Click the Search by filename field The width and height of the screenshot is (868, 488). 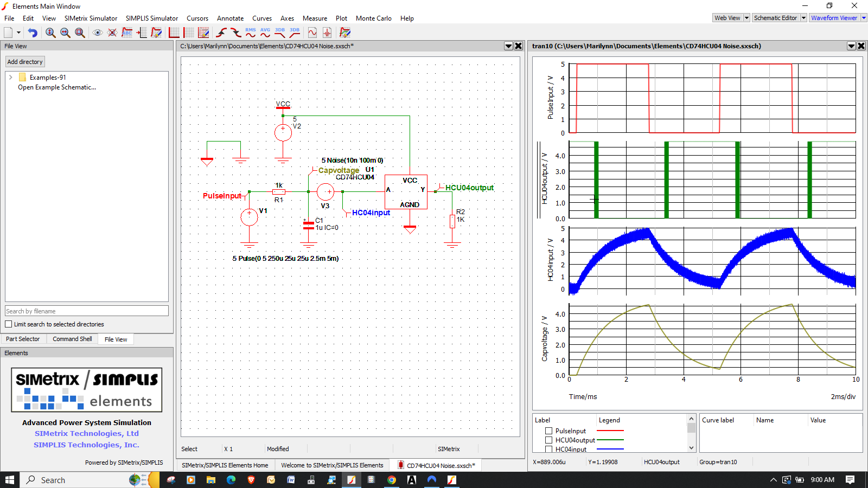coord(87,311)
